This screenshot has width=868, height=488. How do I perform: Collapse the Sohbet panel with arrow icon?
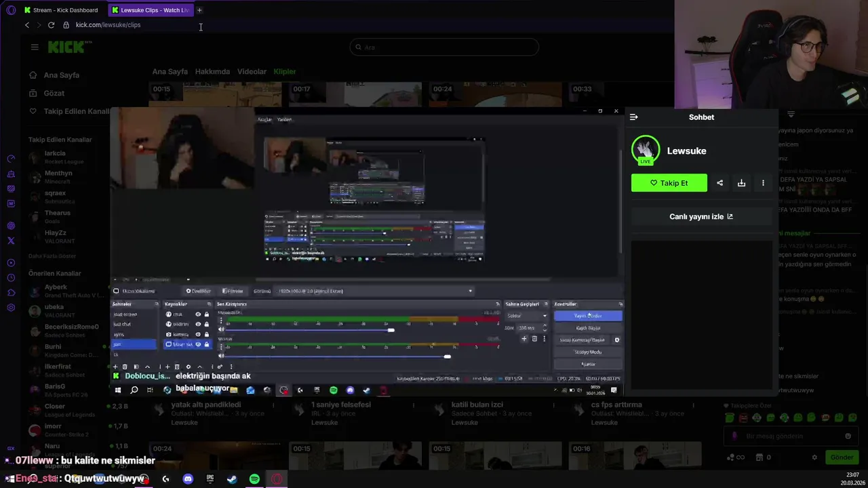(x=633, y=117)
